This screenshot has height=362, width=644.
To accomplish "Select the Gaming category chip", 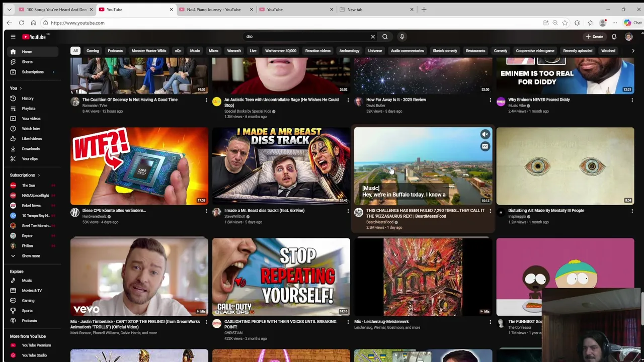I will pos(93,51).
